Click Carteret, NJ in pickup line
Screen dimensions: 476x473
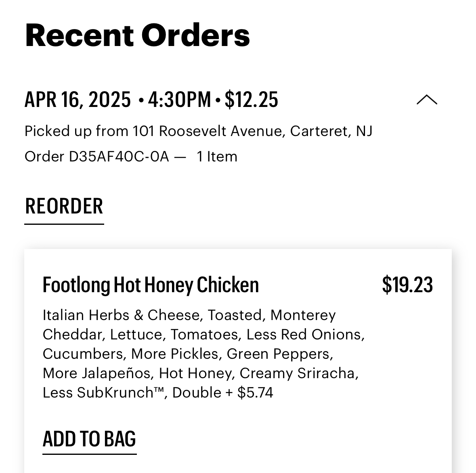click(331, 131)
